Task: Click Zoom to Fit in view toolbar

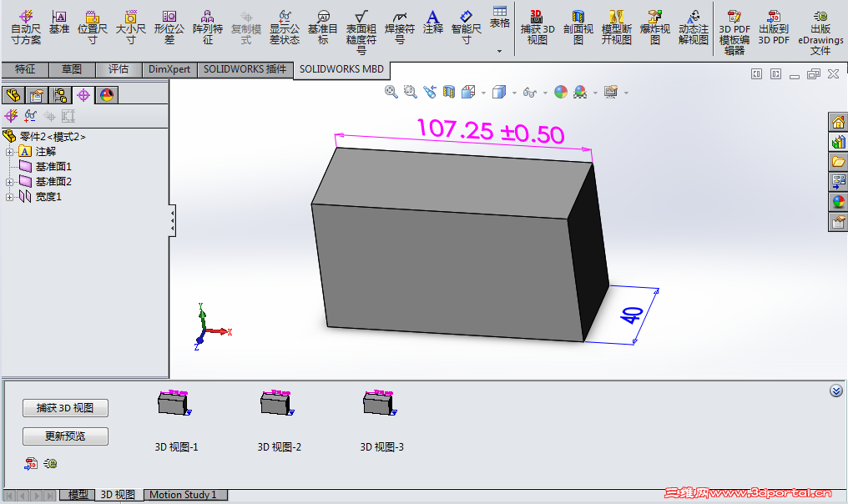Action: pyautogui.click(x=391, y=92)
